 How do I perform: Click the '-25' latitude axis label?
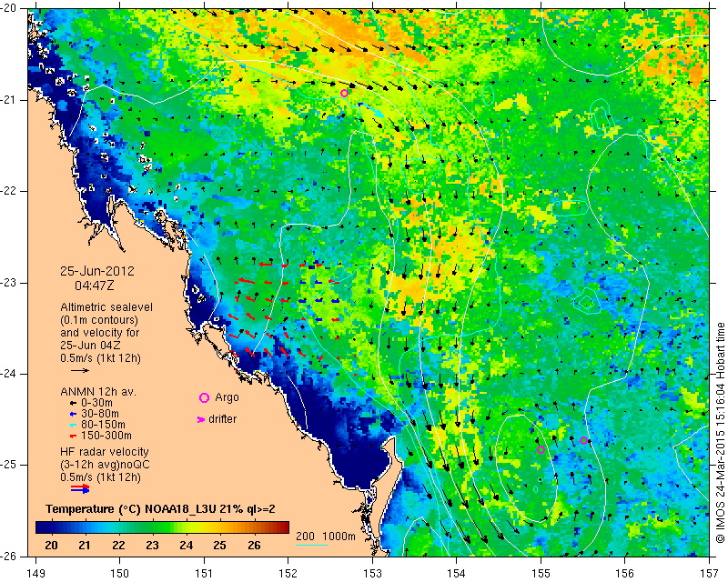[x=9, y=465]
